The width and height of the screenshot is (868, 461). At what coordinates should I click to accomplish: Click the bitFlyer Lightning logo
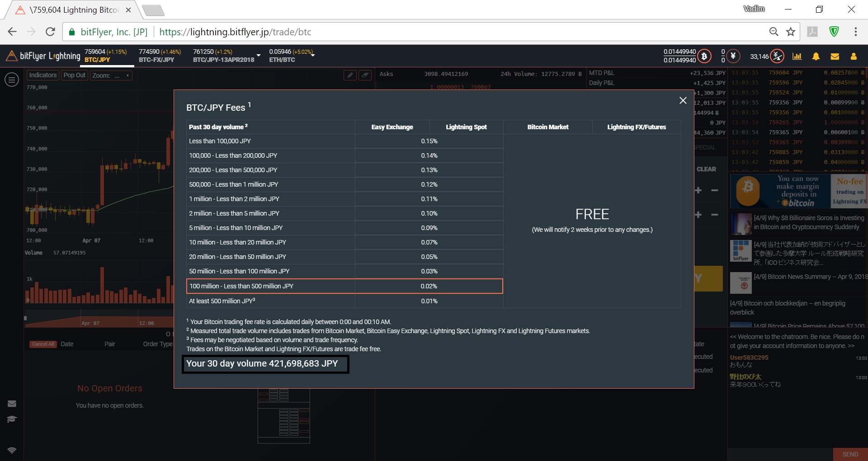click(x=43, y=56)
